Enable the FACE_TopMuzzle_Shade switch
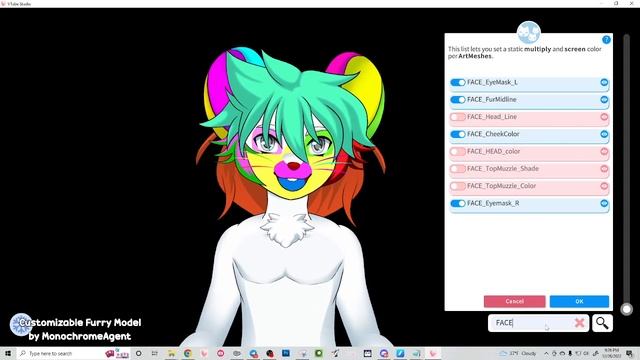The image size is (640, 360). pos(458,169)
